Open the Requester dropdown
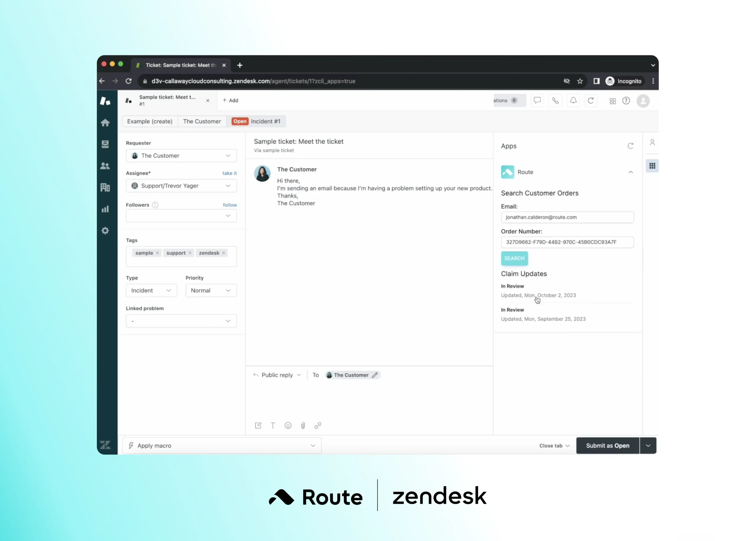 (182, 156)
